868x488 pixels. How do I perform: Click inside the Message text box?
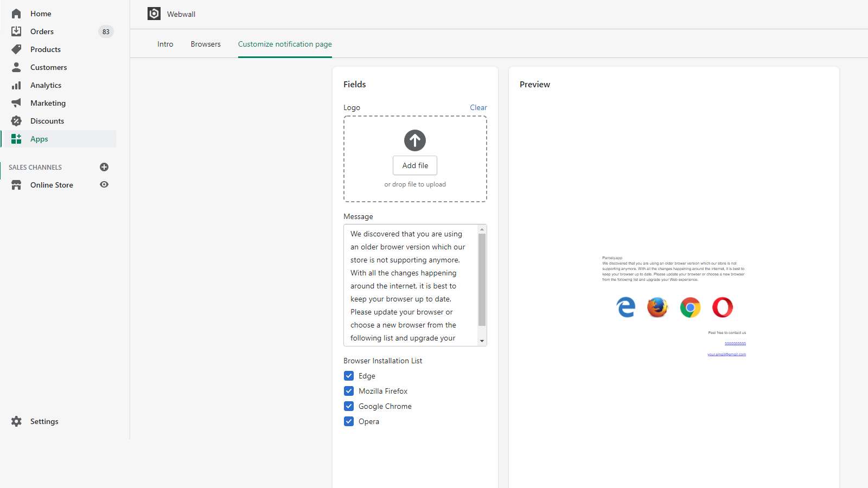coord(412,285)
